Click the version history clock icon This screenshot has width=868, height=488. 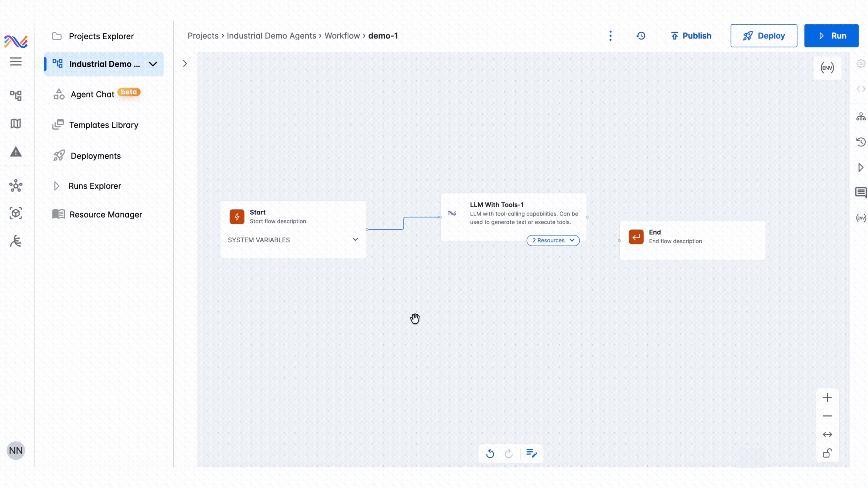(641, 36)
